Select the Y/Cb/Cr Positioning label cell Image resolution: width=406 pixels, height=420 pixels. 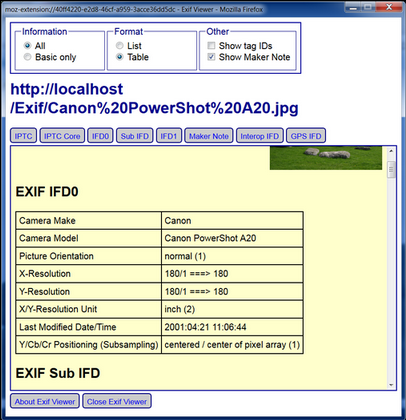coord(89,345)
